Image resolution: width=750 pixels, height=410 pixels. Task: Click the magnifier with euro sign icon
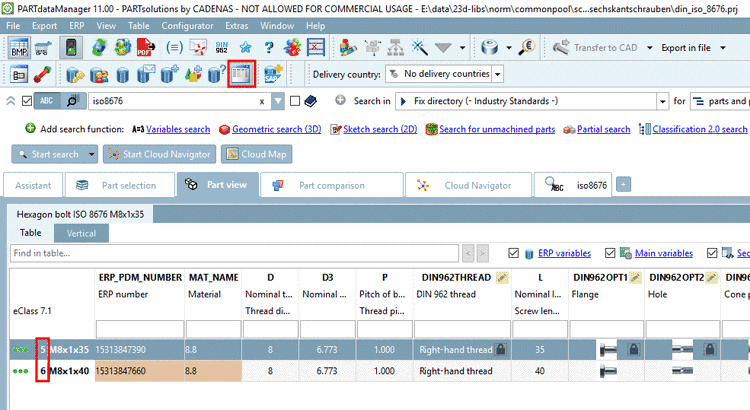[x=527, y=47]
